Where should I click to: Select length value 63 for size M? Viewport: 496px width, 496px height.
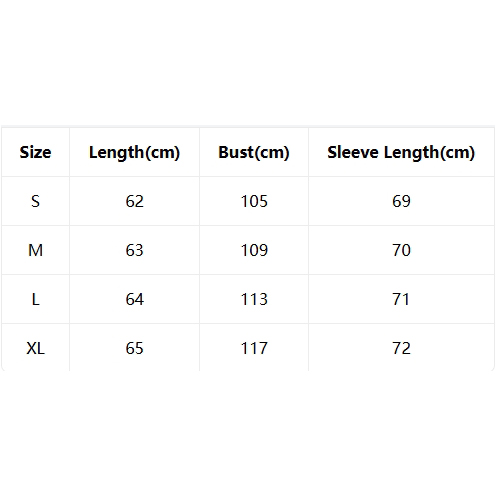[134, 250]
